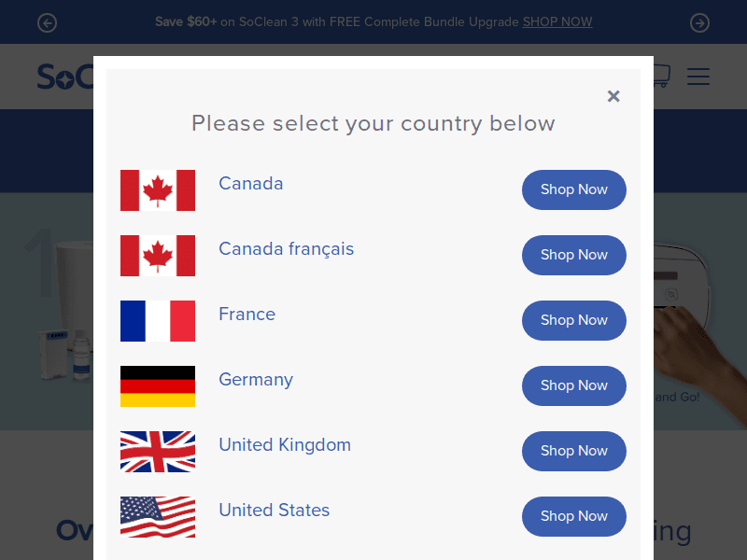The image size is (747, 560).
Task: Select the United States flag image
Action: [x=158, y=517]
